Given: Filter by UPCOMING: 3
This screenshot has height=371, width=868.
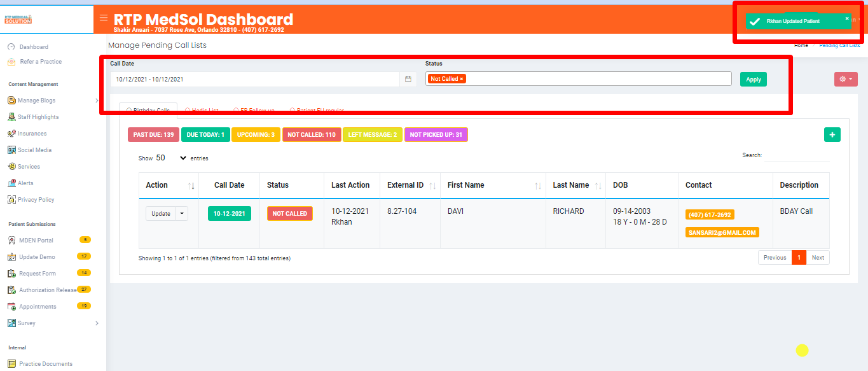Looking at the screenshot, I should pos(256,135).
